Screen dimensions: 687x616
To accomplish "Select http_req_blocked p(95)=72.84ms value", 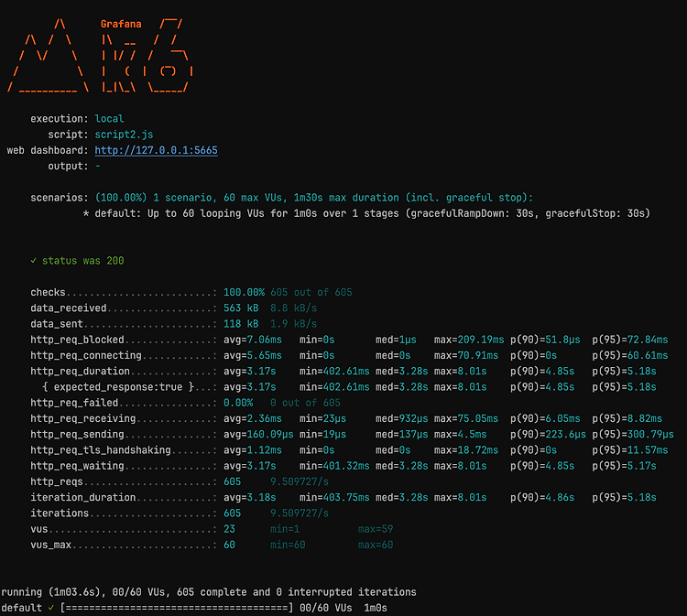I will pyautogui.click(x=630, y=340).
